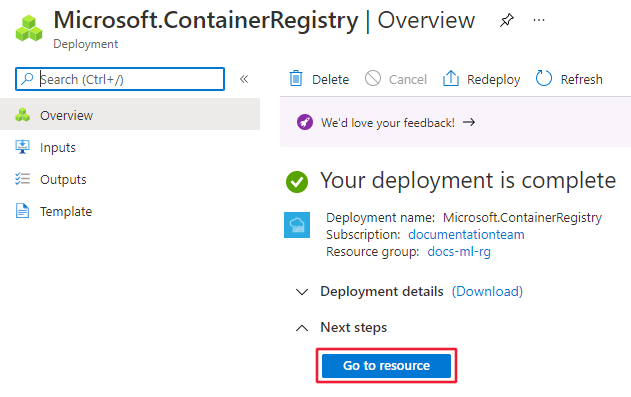Open the more options ellipsis menu

pyautogui.click(x=538, y=20)
